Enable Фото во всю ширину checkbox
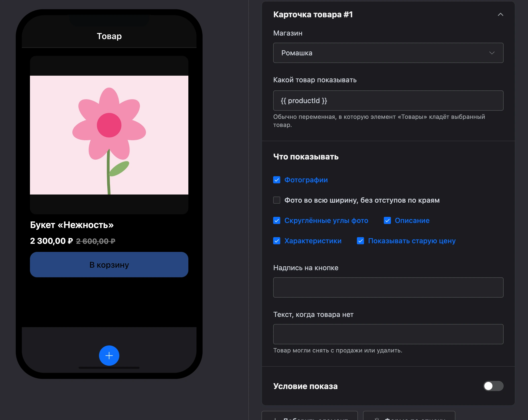528x420 pixels. click(277, 200)
